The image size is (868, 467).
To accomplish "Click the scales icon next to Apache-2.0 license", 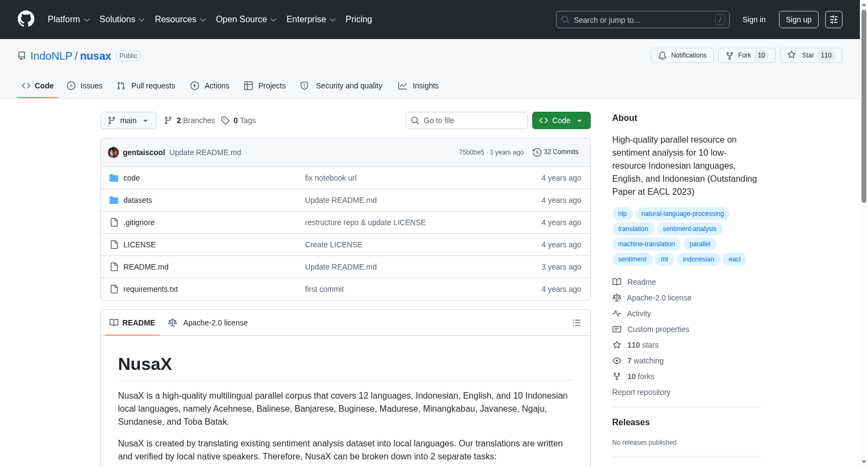I will [617, 298].
